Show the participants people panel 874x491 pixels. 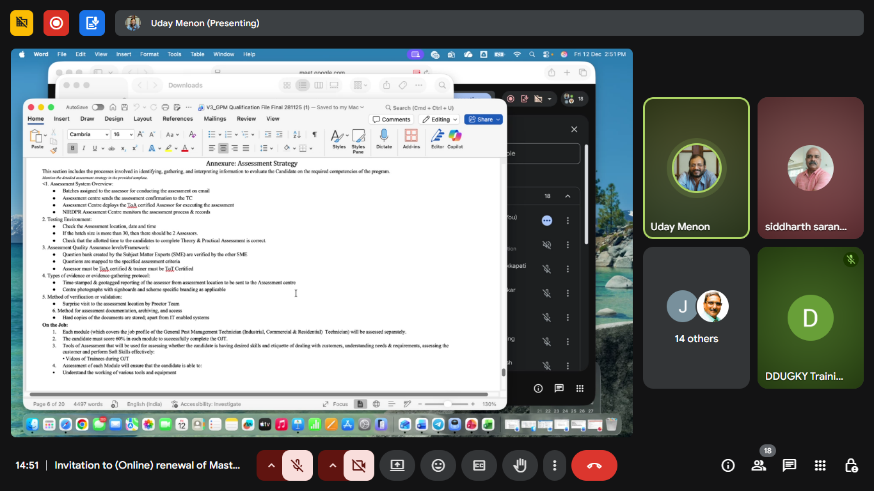pyautogui.click(x=759, y=465)
